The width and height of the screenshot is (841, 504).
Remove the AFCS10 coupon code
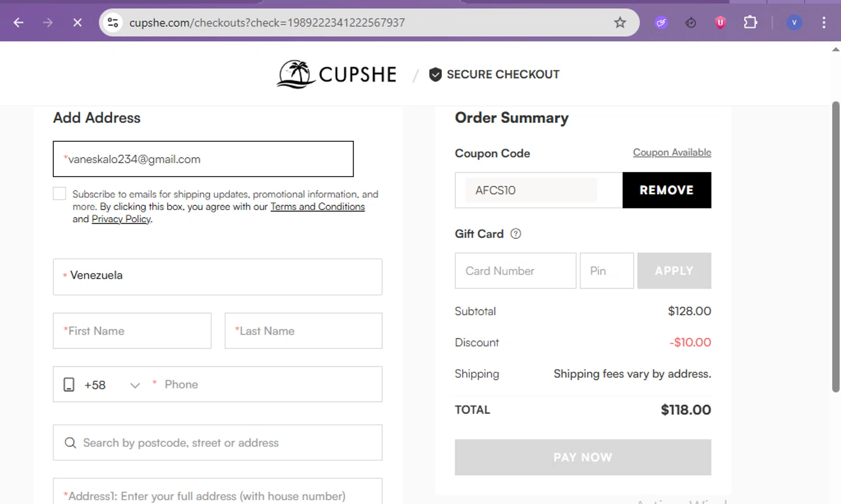pos(667,190)
